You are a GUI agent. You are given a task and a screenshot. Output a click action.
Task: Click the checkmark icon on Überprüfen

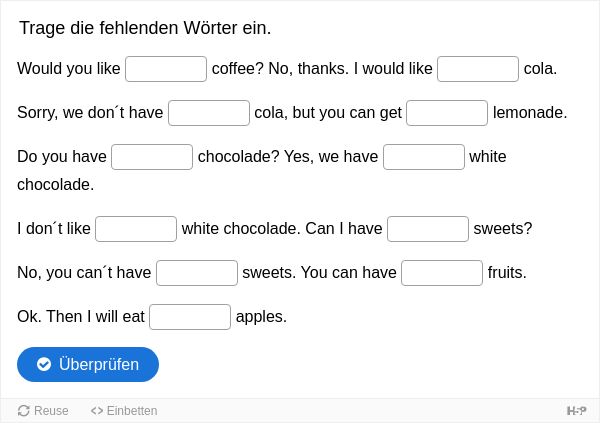click(x=44, y=364)
